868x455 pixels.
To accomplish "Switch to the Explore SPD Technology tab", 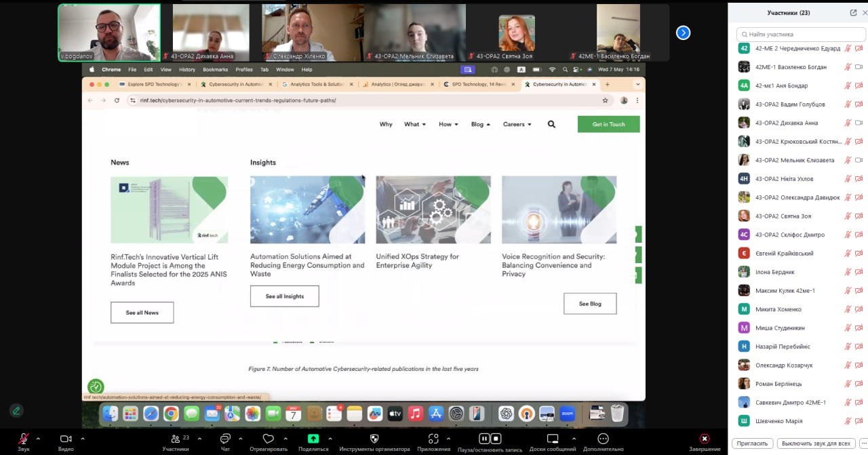I will pos(154,85).
